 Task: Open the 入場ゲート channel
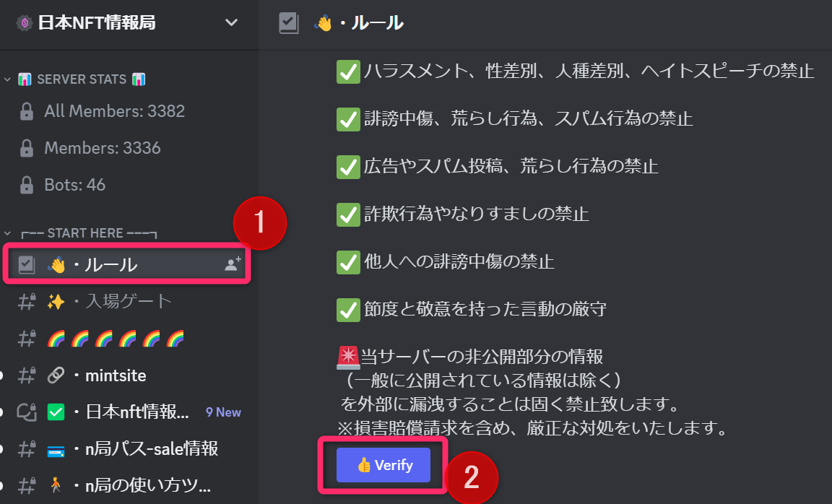(x=126, y=301)
